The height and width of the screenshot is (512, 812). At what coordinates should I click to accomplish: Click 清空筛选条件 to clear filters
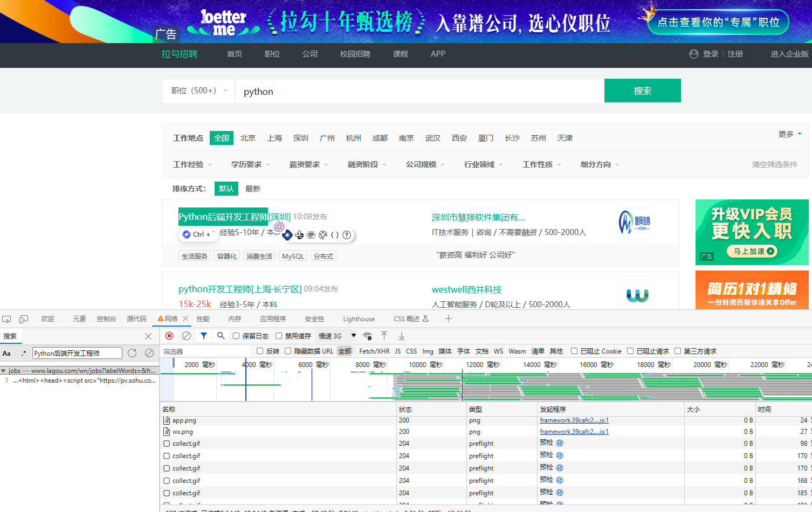coord(774,164)
